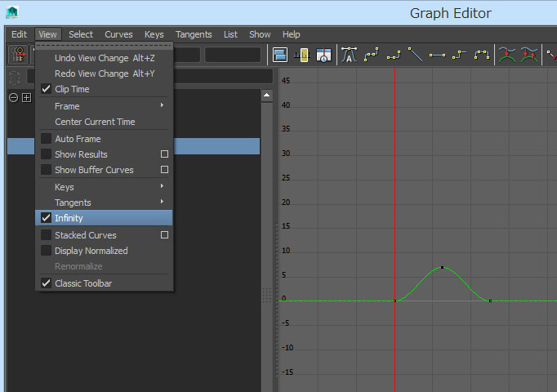Open the Edit menu
The width and height of the screenshot is (557, 392).
(19, 34)
